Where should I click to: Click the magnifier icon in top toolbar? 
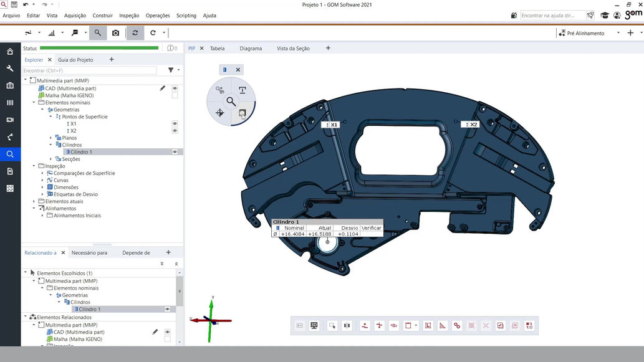(x=97, y=33)
